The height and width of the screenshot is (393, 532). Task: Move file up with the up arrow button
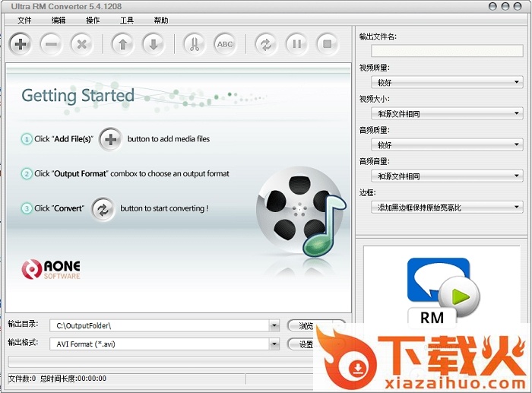tap(123, 44)
